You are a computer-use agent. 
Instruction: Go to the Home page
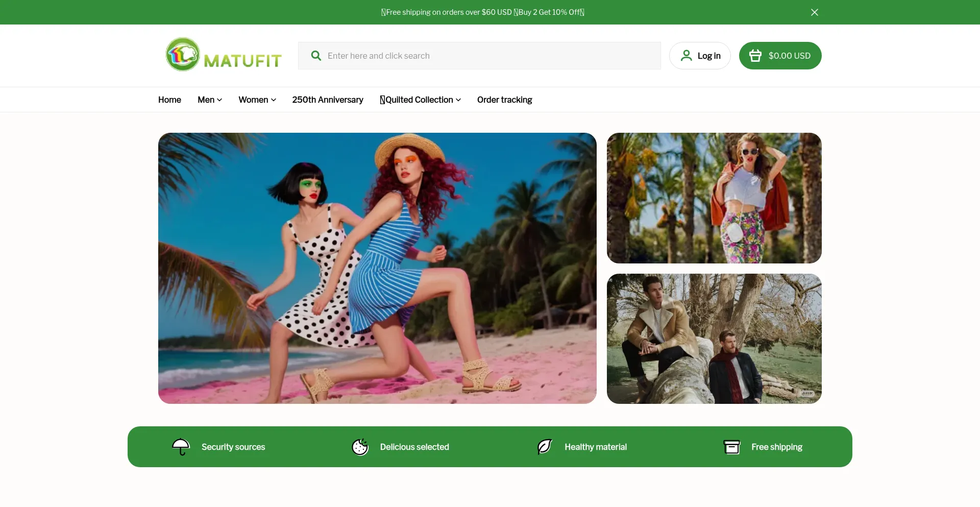(169, 100)
